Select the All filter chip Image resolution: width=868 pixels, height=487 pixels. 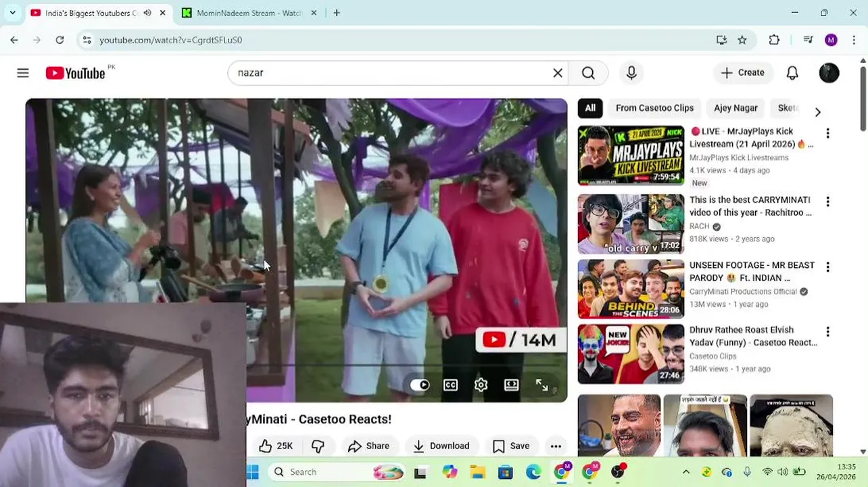pos(590,108)
